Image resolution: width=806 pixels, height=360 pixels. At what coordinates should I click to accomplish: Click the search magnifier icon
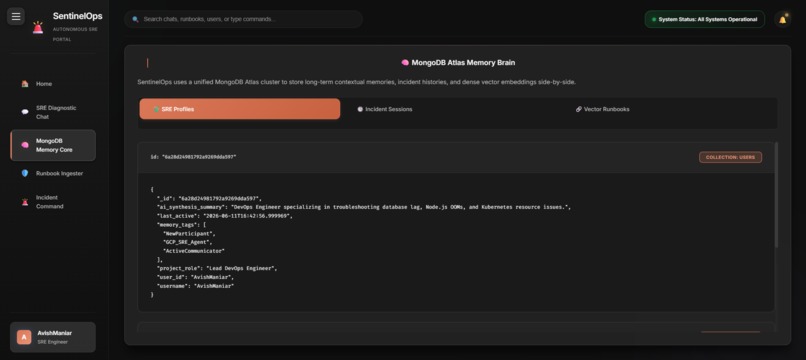point(136,19)
